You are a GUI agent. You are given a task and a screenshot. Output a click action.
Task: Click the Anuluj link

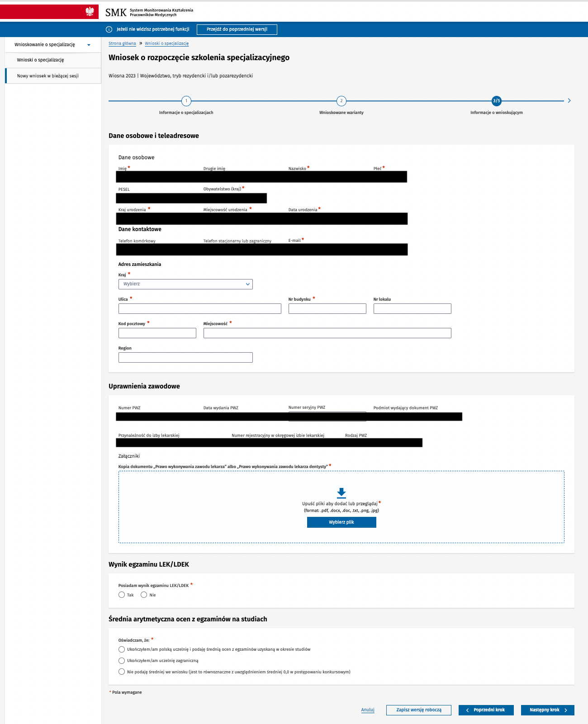368,710
